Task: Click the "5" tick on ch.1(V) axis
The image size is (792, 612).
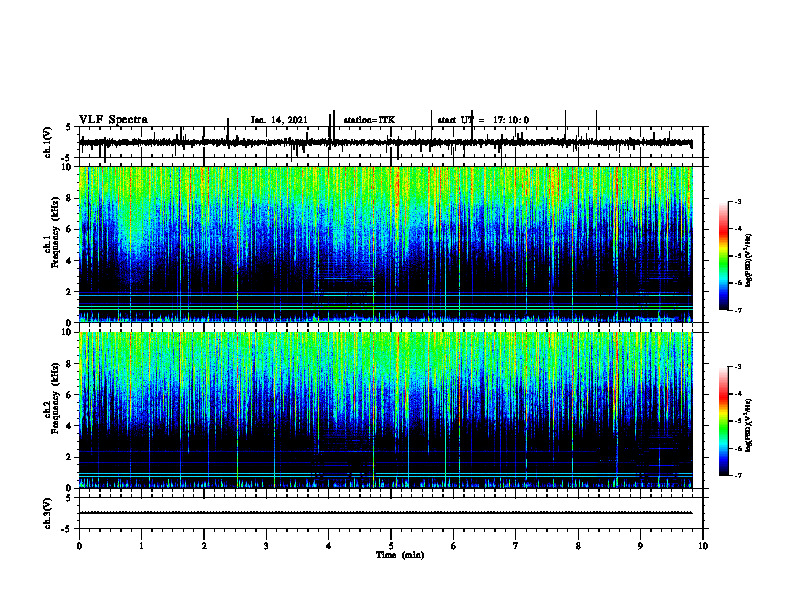Action: (68, 128)
